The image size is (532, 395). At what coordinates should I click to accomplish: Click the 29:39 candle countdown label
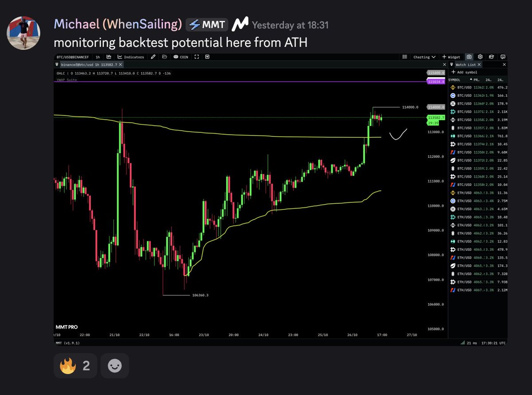[432, 123]
